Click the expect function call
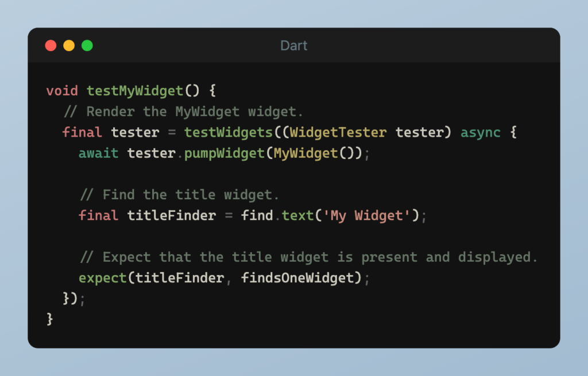588x376 pixels. [103, 278]
